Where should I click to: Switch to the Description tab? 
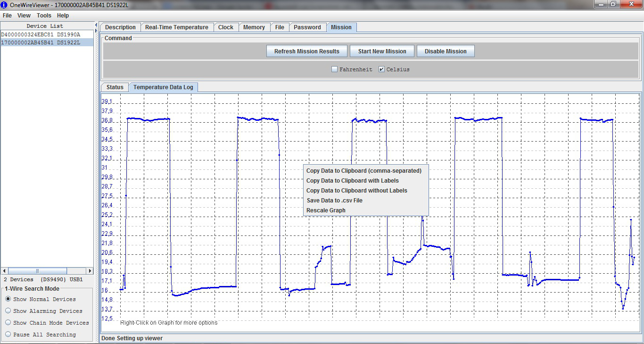tap(120, 27)
